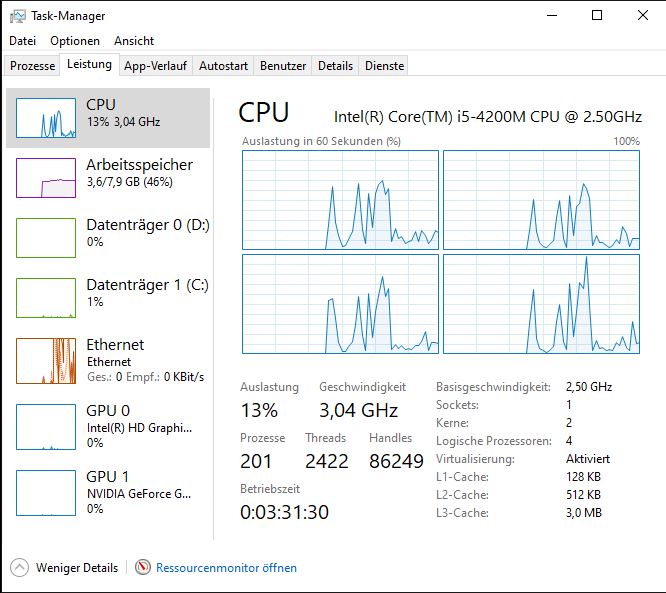Image resolution: width=666 pixels, height=593 pixels.
Task: Click the Task-Manager title bar icon
Action: point(19,16)
